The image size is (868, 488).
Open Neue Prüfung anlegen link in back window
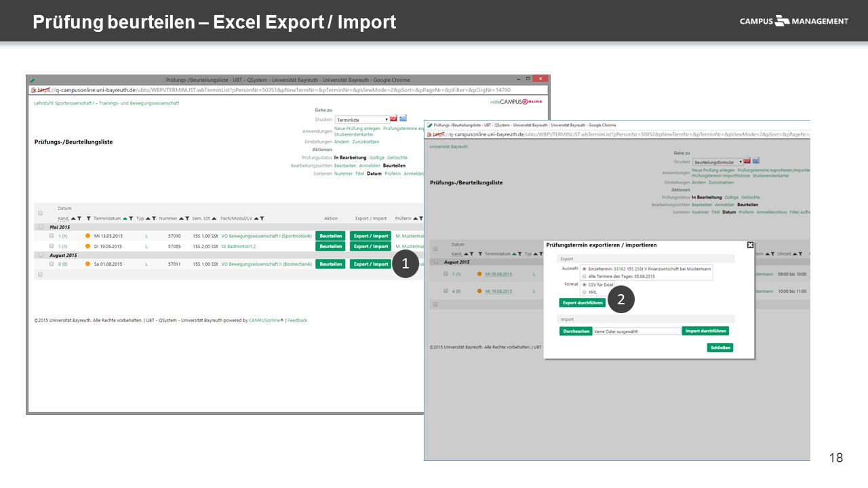357,128
